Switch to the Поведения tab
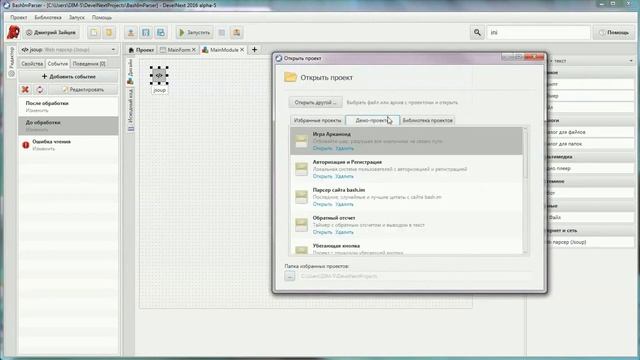The width and height of the screenshot is (640, 360). click(x=89, y=64)
